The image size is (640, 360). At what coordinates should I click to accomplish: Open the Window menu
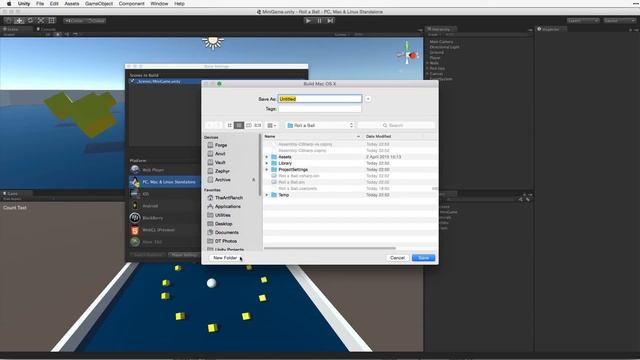(159, 4)
